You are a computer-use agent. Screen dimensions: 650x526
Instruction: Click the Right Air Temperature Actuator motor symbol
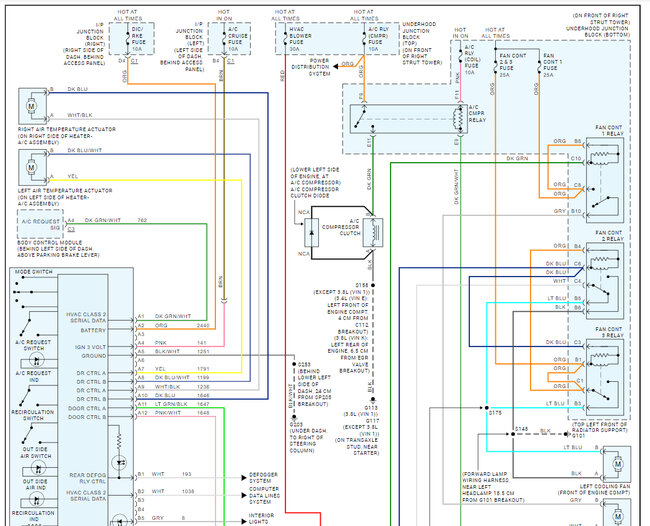click(x=31, y=106)
